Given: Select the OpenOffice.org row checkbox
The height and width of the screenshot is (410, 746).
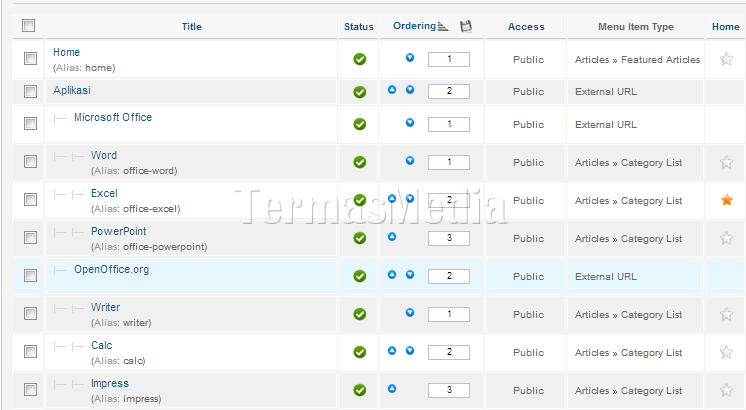Looking at the screenshot, I should (30, 275).
